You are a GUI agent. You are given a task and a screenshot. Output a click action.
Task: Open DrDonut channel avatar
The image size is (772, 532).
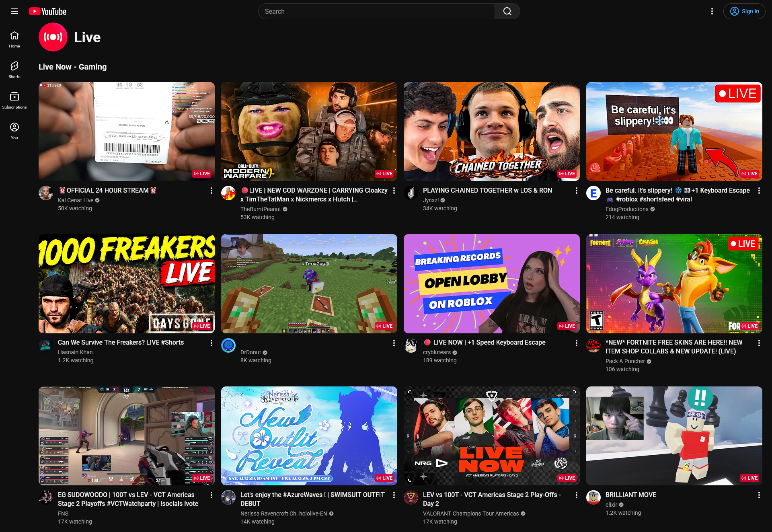[228, 345]
